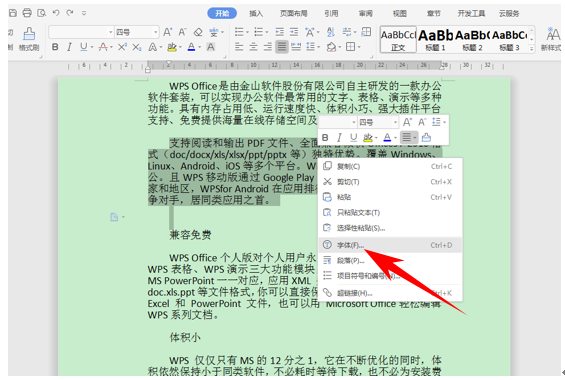Click the Center align icon in ribbon
Image resolution: width=565 pixels, height=380 pixels.
[253, 47]
